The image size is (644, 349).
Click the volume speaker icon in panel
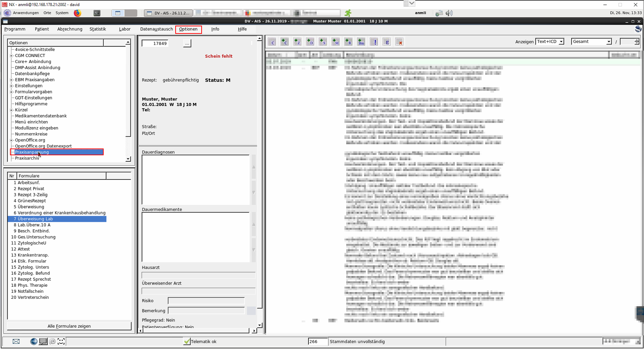(449, 13)
